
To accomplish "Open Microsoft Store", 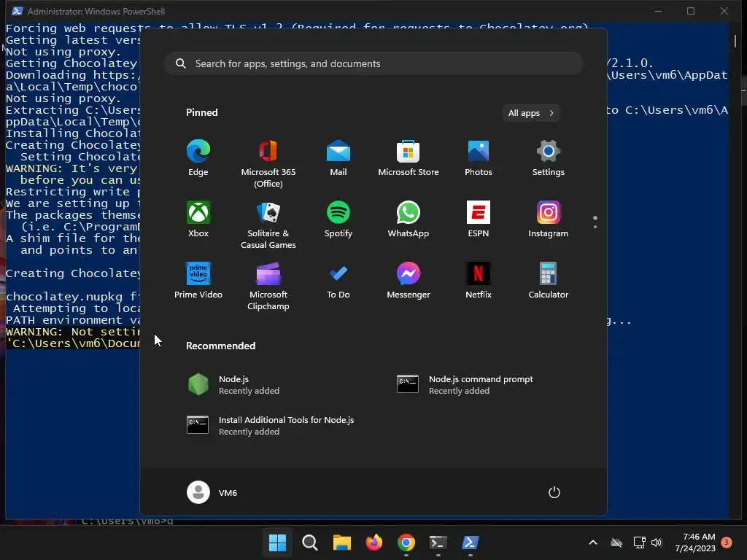I will (409, 158).
